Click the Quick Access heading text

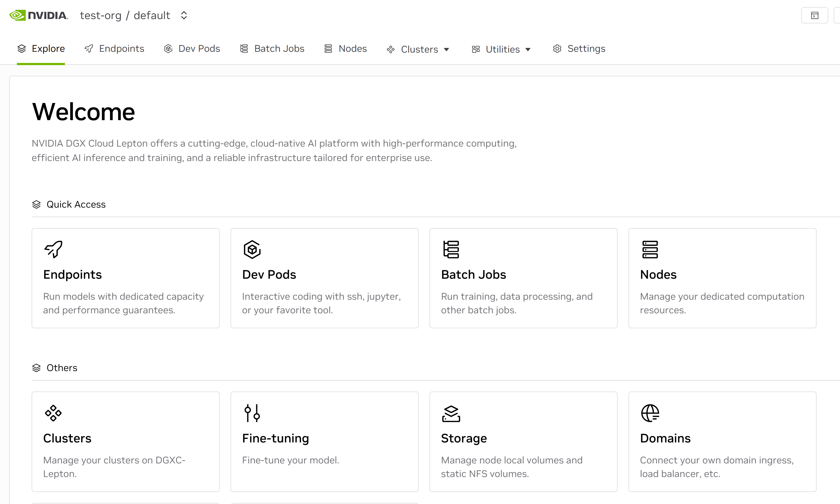coord(76,204)
